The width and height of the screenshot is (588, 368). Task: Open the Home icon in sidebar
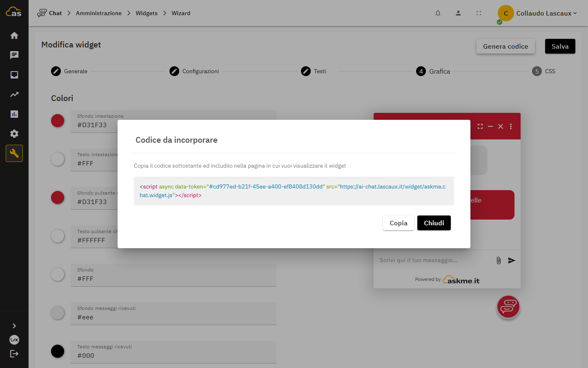click(x=14, y=36)
